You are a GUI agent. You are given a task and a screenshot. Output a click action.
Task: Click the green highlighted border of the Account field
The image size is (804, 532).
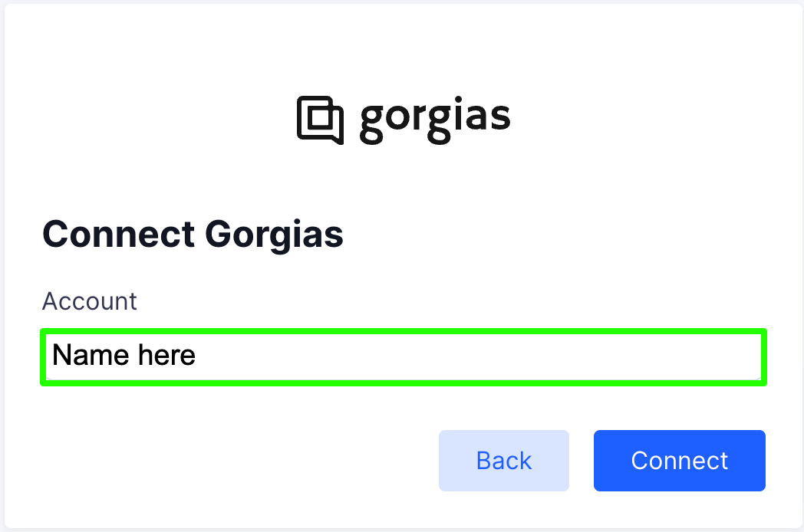pos(404,331)
